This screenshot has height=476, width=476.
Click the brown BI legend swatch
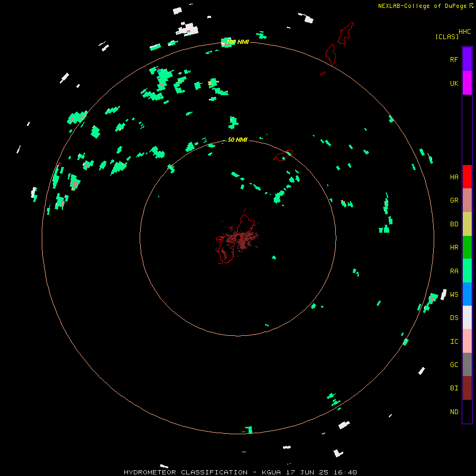467,388
